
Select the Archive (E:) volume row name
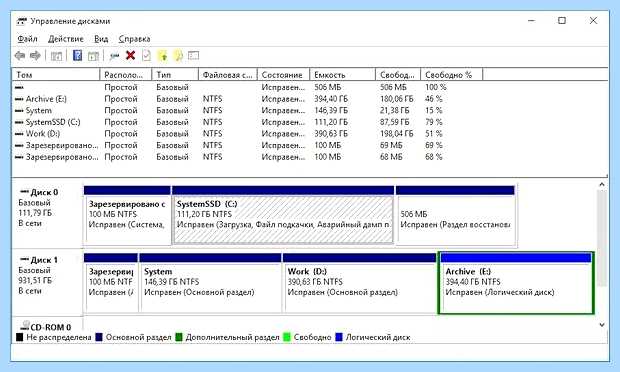[x=46, y=99]
